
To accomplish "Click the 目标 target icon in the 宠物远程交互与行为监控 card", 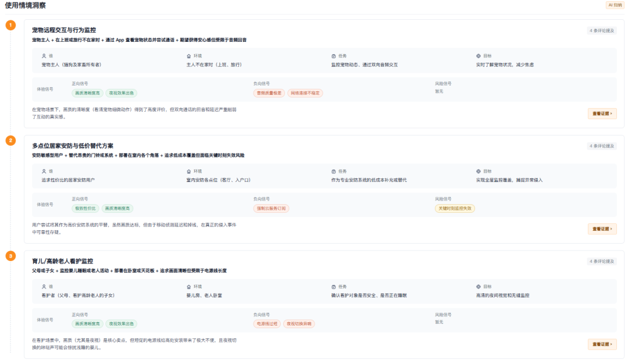I will point(478,56).
